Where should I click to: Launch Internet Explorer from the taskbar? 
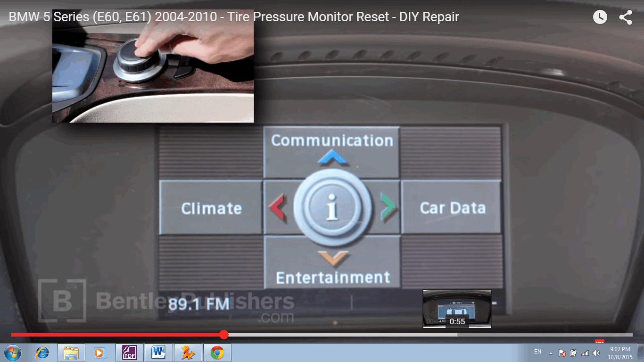[42, 353]
